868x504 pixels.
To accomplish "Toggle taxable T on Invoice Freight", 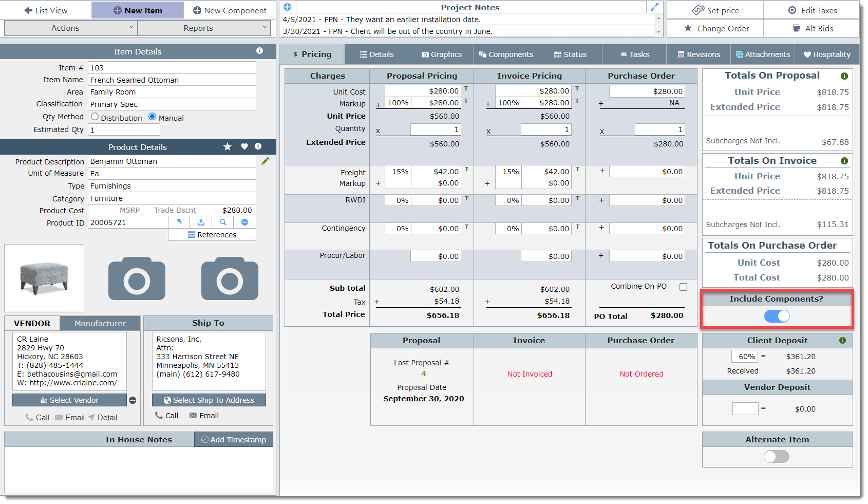I will 577,169.
